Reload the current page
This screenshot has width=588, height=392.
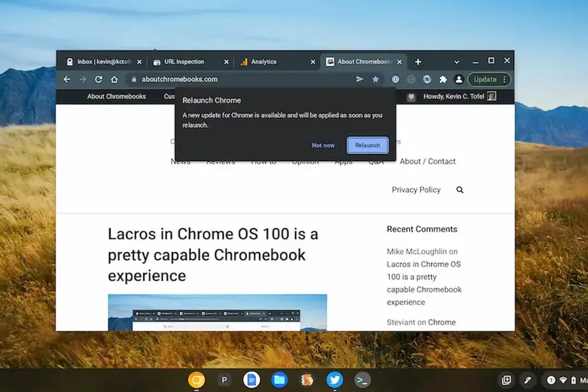coord(98,79)
